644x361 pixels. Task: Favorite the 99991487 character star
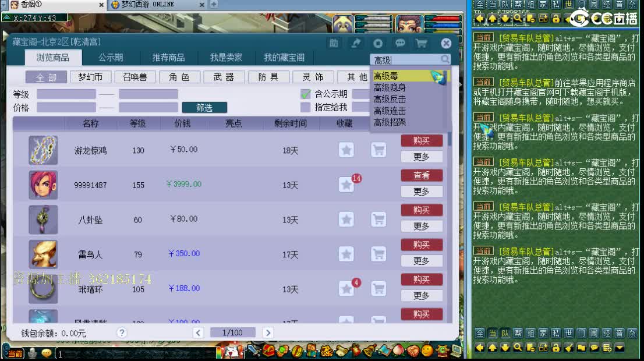coord(346,185)
